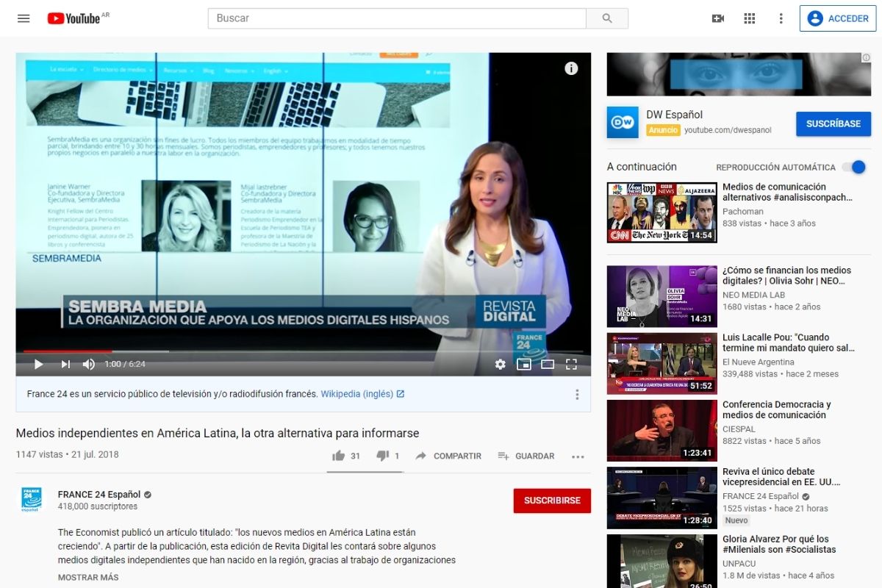Mute the video volume

coord(89,364)
